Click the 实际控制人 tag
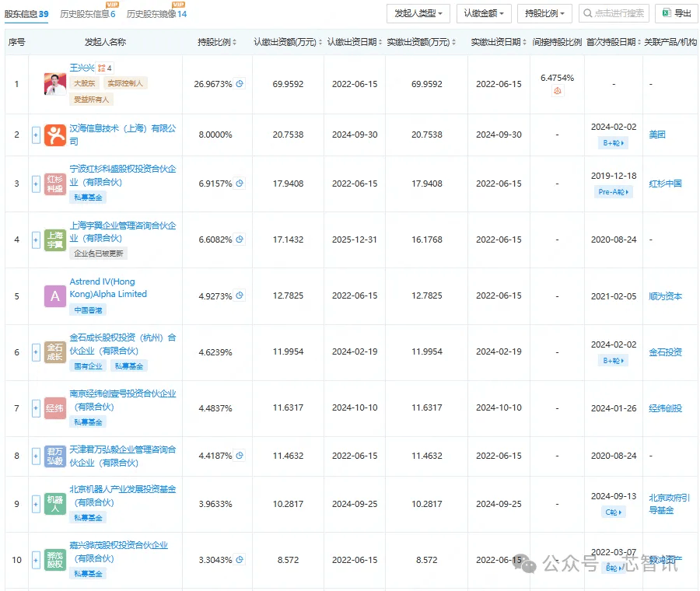 [x=125, y=83]
